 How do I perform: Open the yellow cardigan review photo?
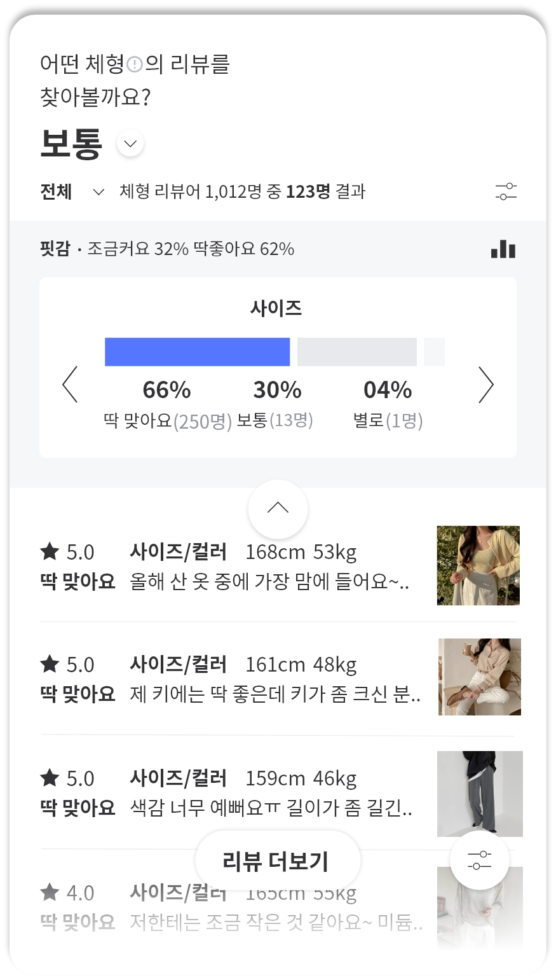[x=478, y=565]
